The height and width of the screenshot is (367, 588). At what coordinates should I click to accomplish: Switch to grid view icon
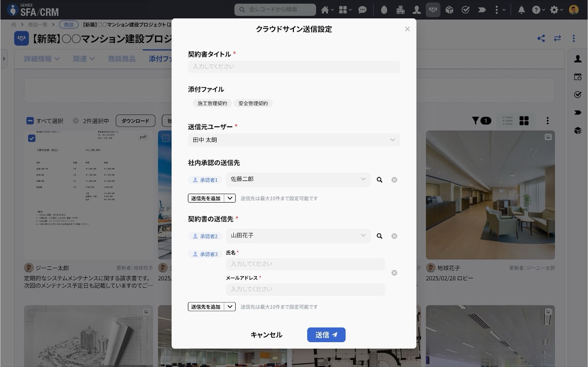pyautogui.click(x=524, y=121)
